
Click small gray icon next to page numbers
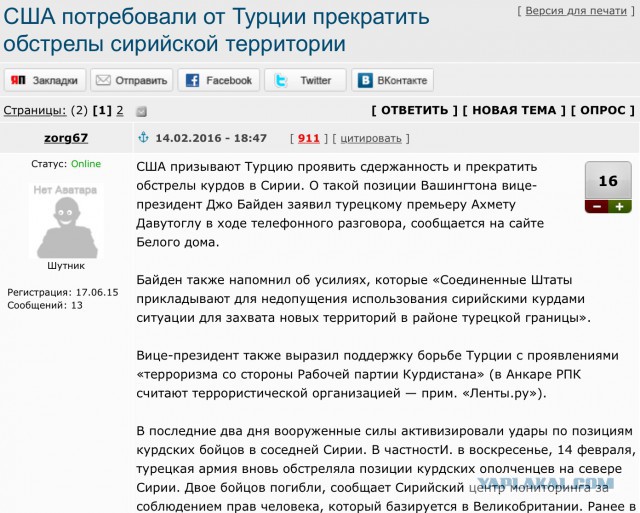141,111
